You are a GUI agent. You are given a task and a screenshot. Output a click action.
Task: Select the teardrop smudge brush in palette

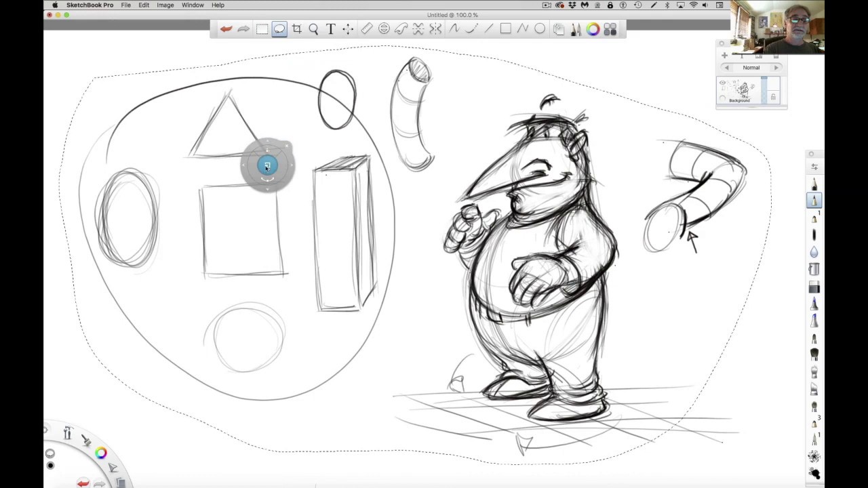tap(814, 252)
